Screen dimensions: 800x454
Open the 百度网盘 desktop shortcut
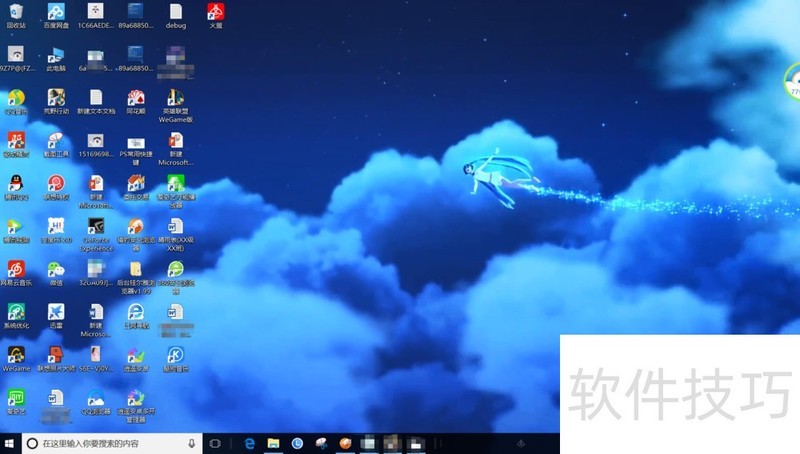[x=56, y=15]
